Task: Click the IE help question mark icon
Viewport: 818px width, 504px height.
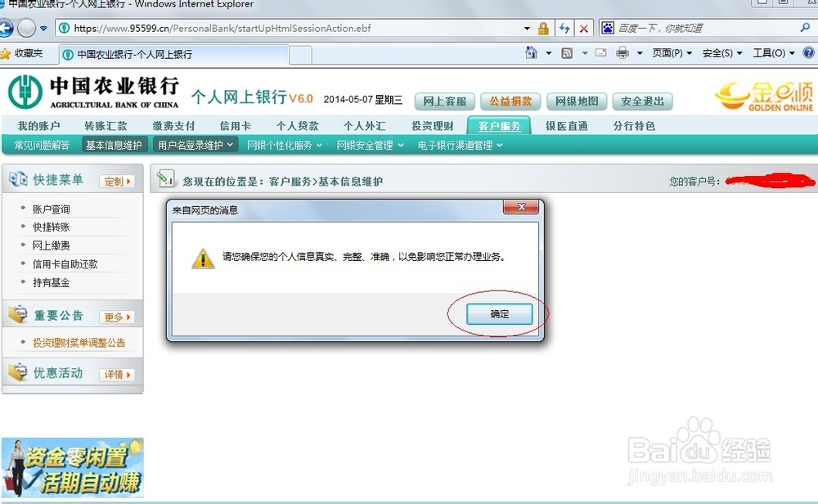Action: click(809, 52)
